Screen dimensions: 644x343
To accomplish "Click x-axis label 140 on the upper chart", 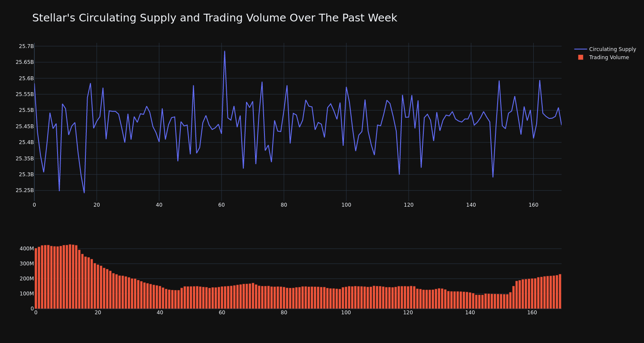I will (471, 205).
